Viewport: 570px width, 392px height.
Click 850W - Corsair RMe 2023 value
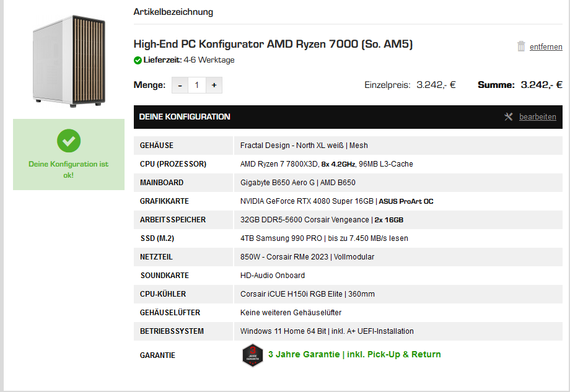point(307,256)
